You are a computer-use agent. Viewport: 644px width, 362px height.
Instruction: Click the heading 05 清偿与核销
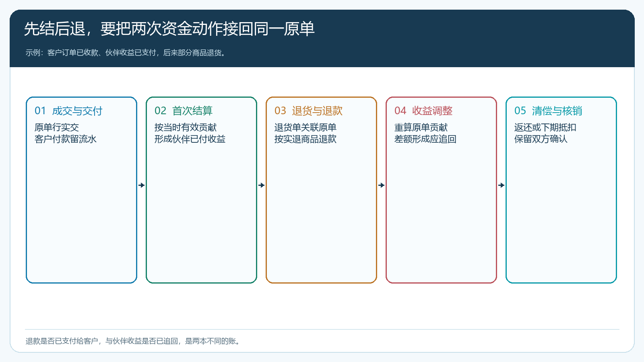pyautogui.click(x=548, y=111)
